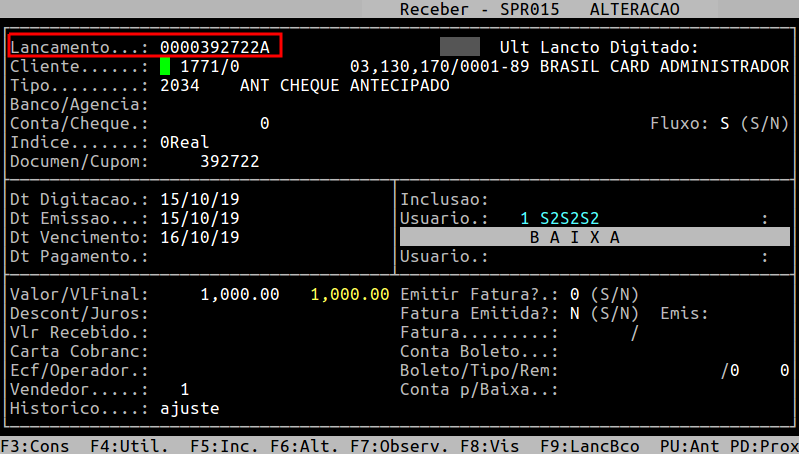799x454 pixels.
Task: Open F7:Observ. from the function bar
Action: click(391, 444)
